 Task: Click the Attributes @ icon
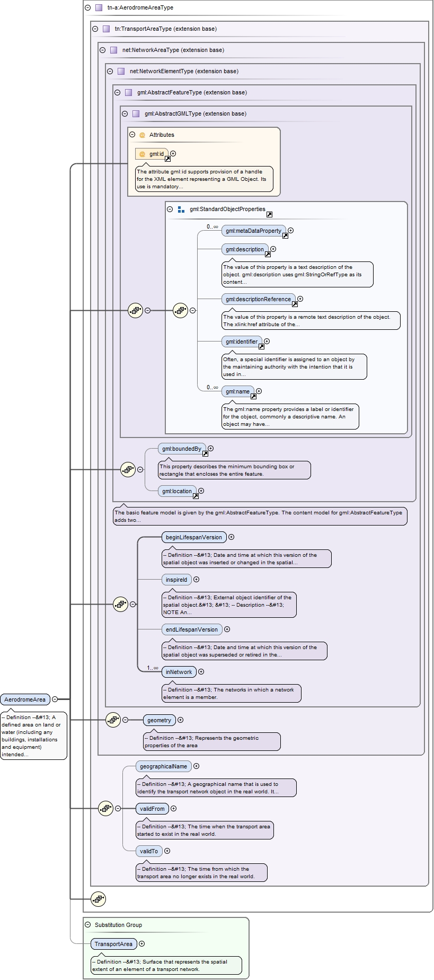point(142,135)
